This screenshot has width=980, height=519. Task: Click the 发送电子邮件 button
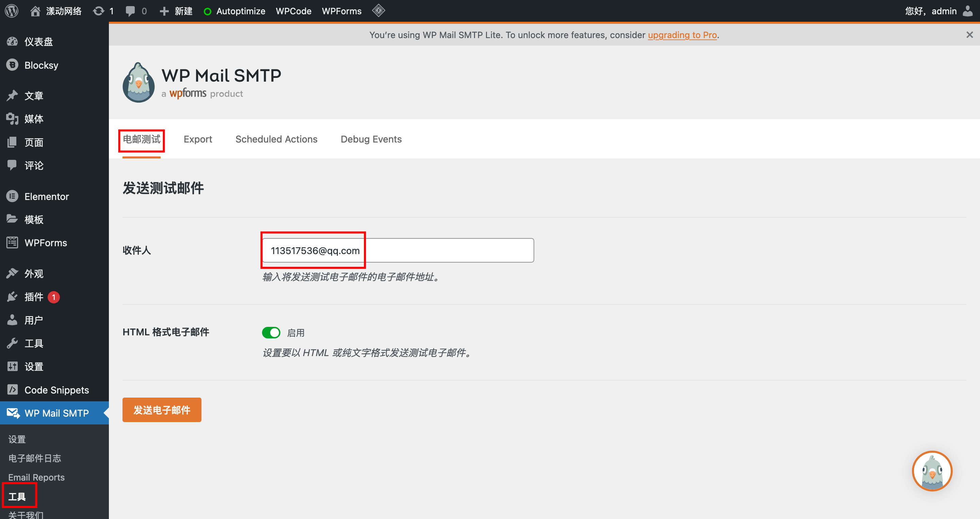click(x=162, y=410)
